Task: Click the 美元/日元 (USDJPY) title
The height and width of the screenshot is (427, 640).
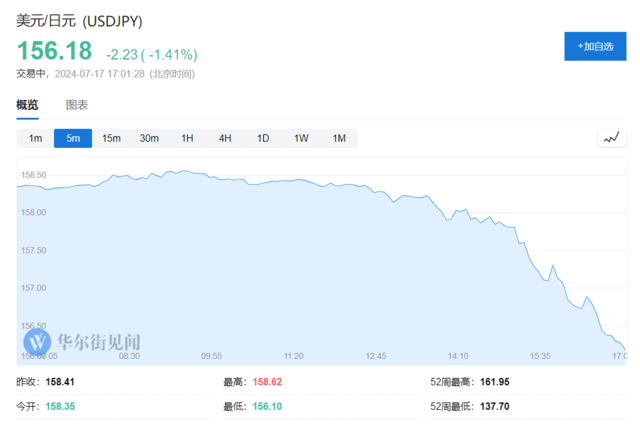Action: click(x=80, y=20)
